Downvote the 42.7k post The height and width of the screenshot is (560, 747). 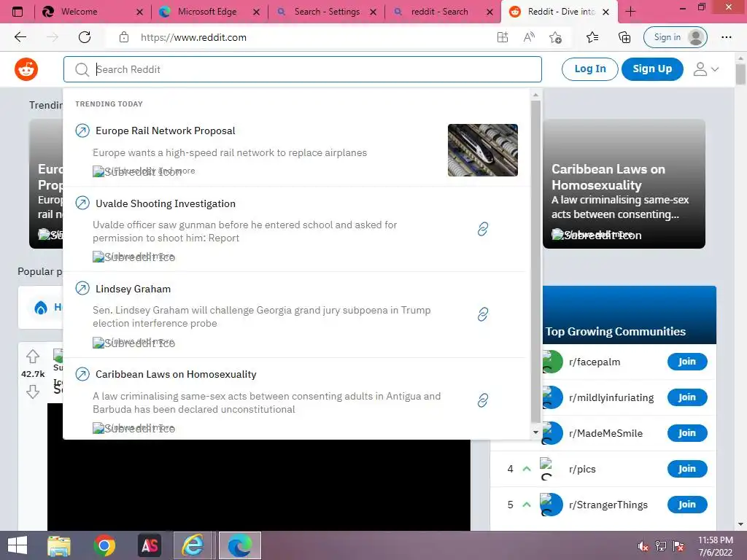[x=33, y=392]
